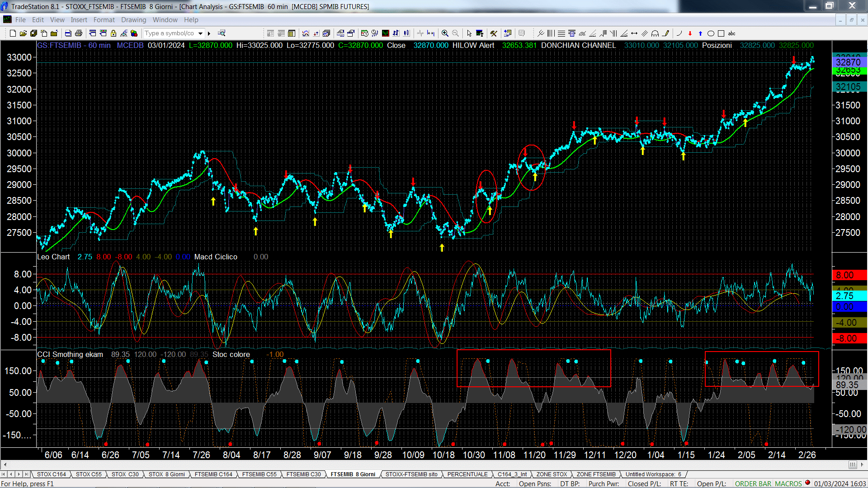Open the Window menu

click(x=165, y=19)
